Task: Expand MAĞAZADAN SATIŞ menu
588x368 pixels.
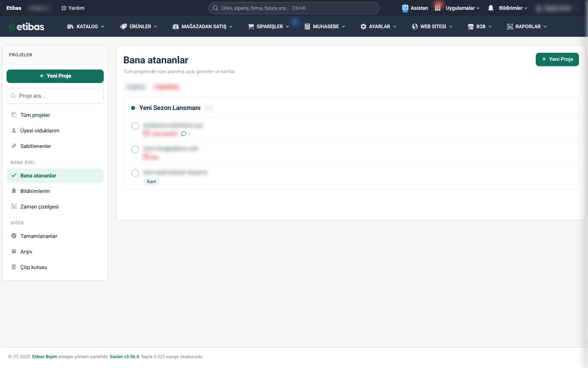Action: pyautogui.click(x=203, y=27)
